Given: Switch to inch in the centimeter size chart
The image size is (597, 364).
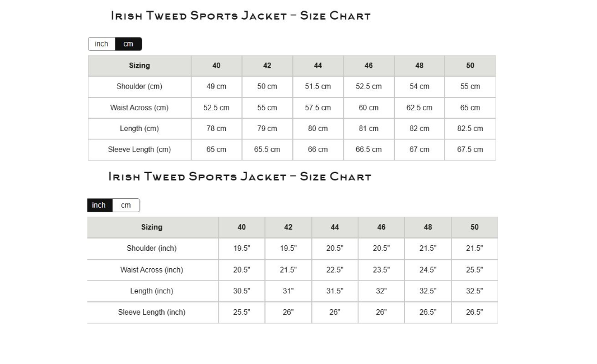Looking at the screenshot, I should [101, 44].
